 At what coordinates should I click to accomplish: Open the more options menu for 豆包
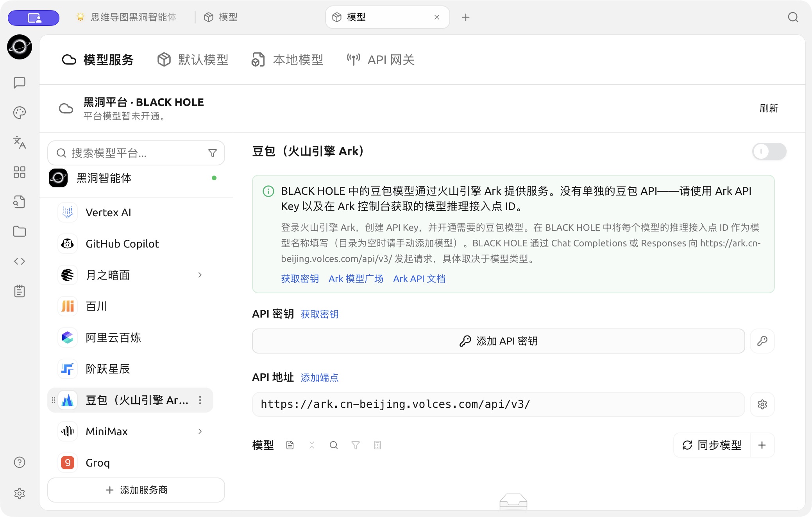pos(200,400)
